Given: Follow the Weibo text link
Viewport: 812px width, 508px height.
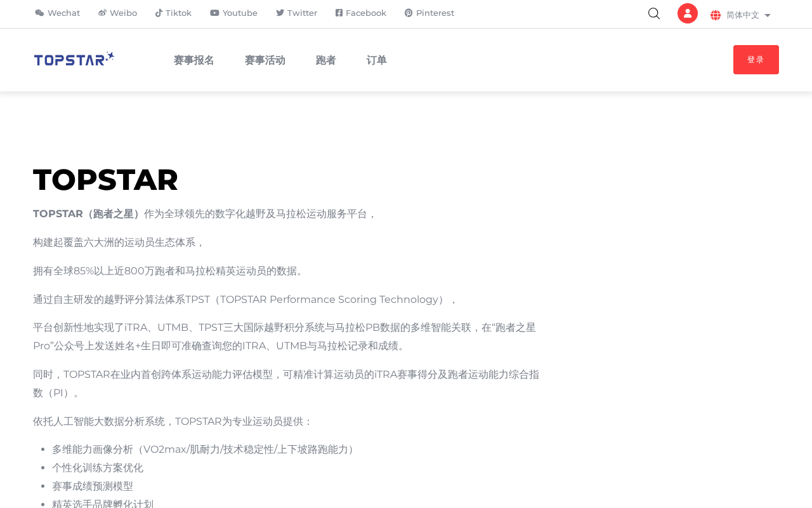Looking at the screenshot, I should tap(124, 13).
